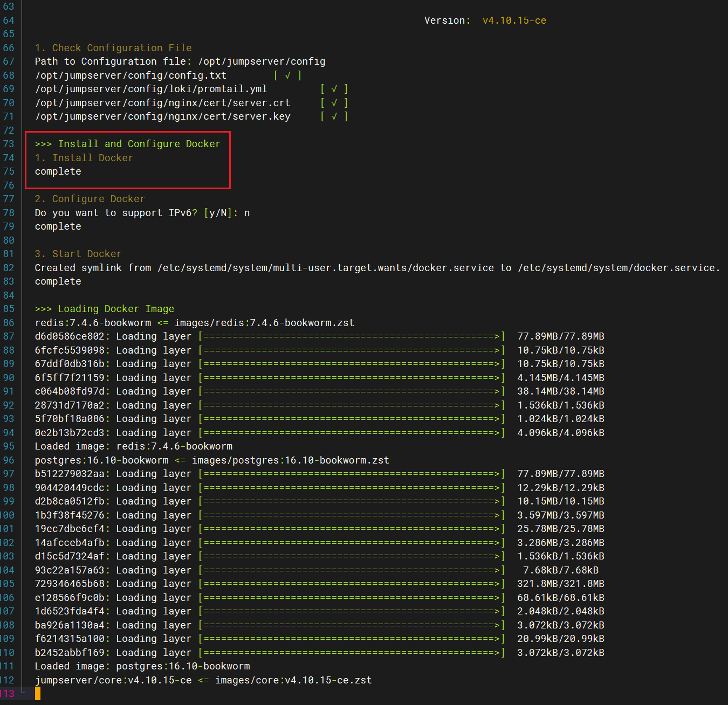The width and height of the screenshot is (728, 705).
Task: Click the 'Path to Configuration file' line
Action: 180,61
